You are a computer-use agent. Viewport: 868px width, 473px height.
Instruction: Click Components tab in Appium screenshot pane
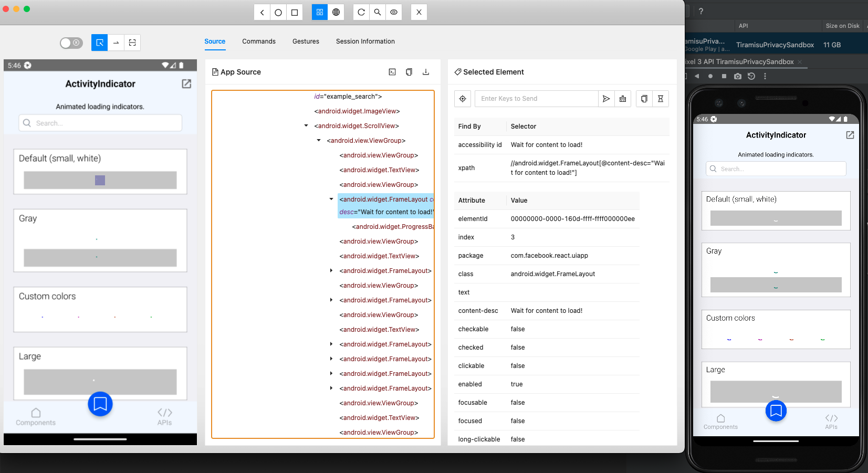click(36, 417)
